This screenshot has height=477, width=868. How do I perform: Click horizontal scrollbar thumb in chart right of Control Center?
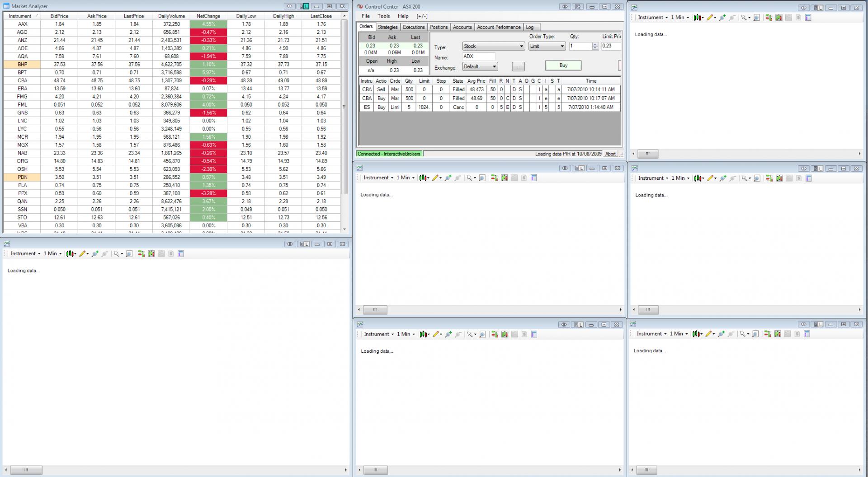[x=648, y=154]
